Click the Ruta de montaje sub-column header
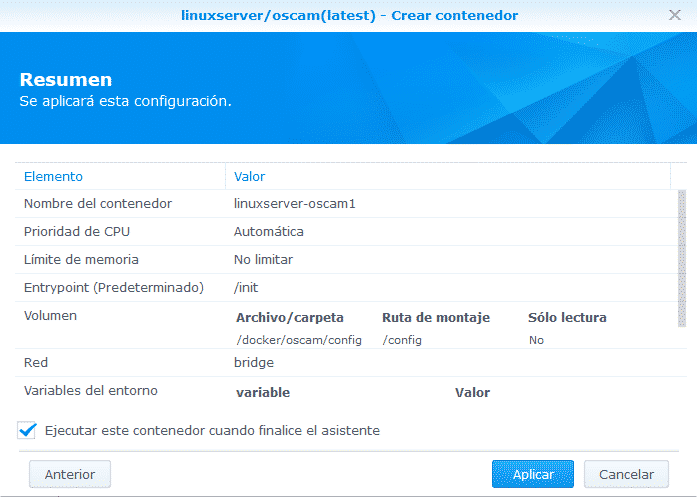The height and width of the screenshot is (497, 697). pos(436,318)
